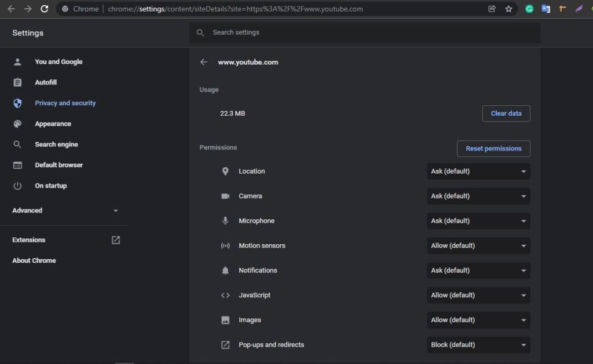Click the You and Google person icon
Viewport: 593px width, 364px height.
pyautogui.click(x=17, y=62)
